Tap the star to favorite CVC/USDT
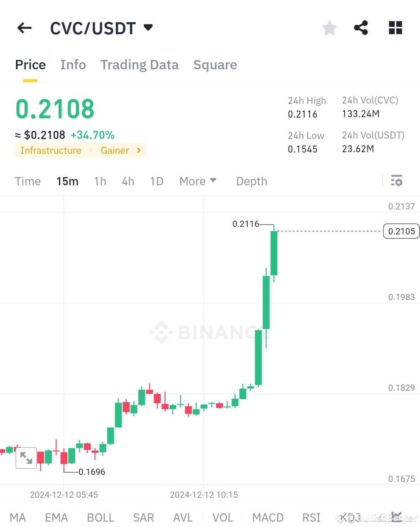420x527 pixels. pos(329,28)
